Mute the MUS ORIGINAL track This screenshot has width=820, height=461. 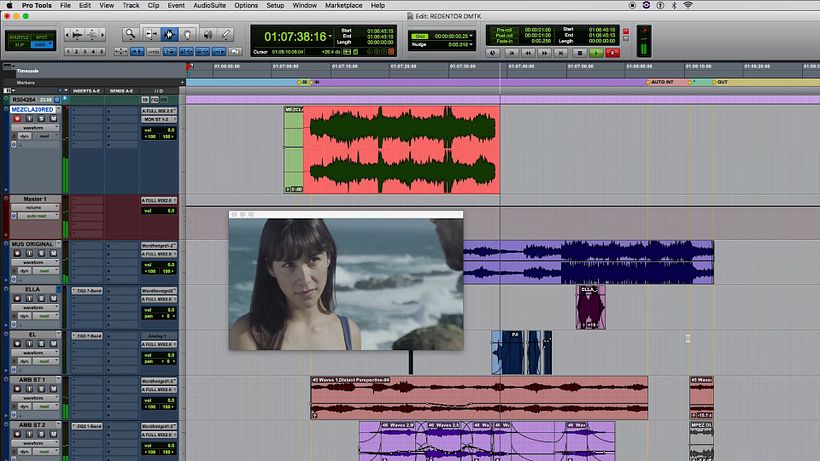click(x=53, y=253)
